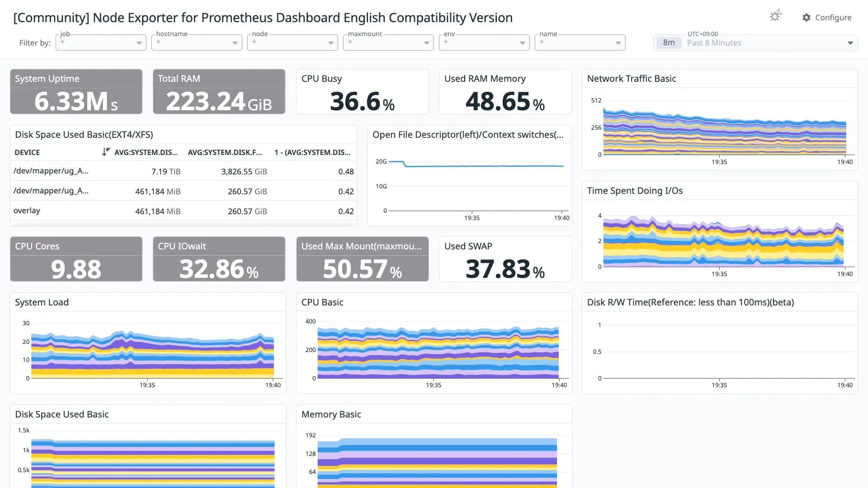This screenshot has height=488, width=868.
Task: Click the Used RAM Memory 48.65% value
Action: [505, 101]
